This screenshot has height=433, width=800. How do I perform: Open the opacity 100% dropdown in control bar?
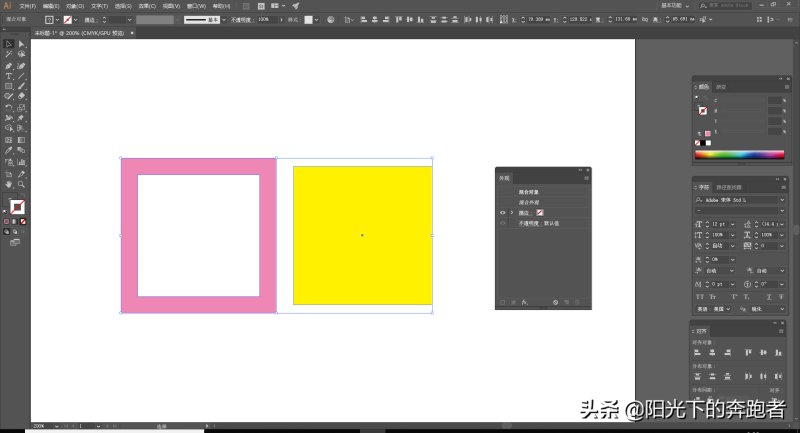click(x=278, y=19)
